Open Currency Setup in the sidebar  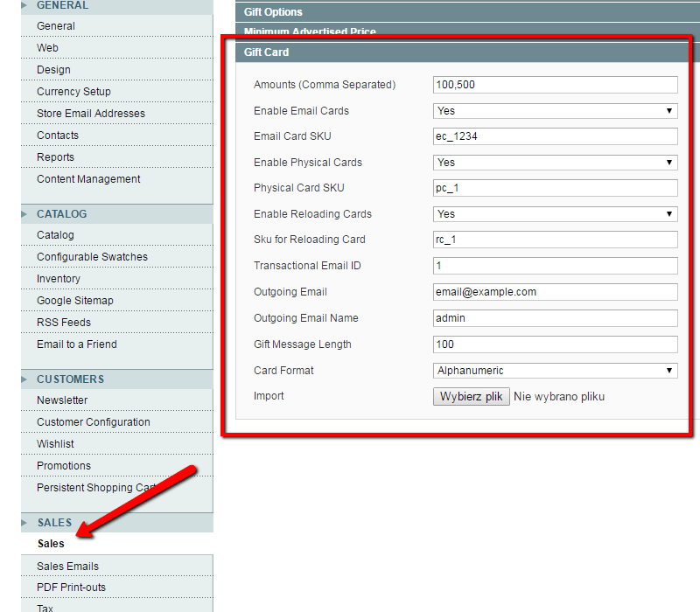tap(73, 92)
